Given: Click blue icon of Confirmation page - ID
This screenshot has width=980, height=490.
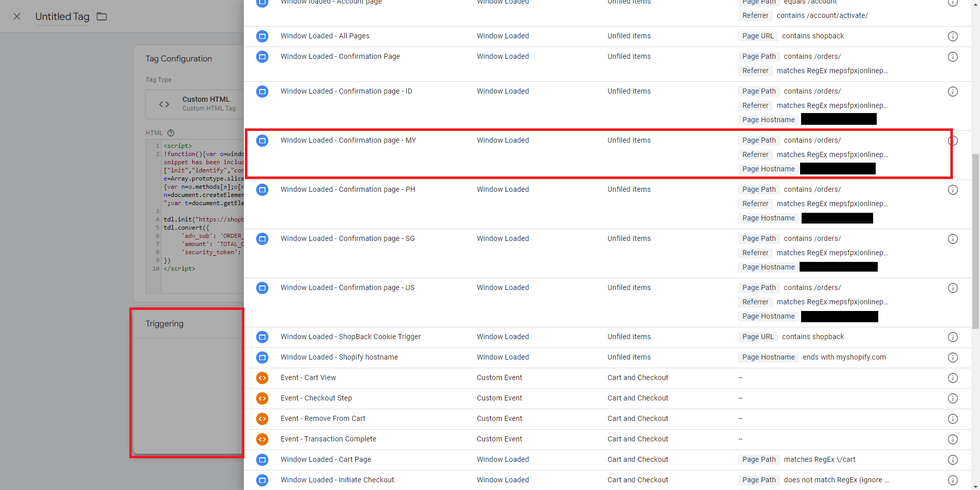Looking at the screenshot, I should (x=262, y=92).
